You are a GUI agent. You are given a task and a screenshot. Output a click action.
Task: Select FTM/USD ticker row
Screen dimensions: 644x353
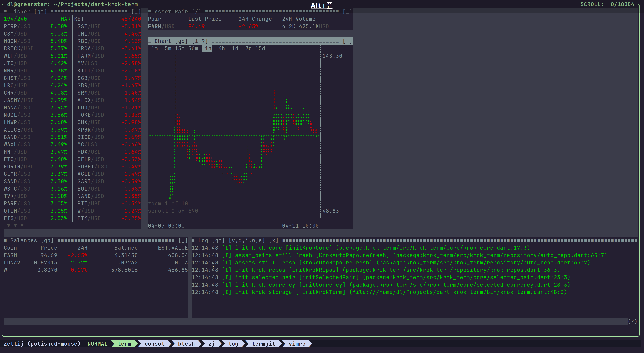[x=109, y=218]
